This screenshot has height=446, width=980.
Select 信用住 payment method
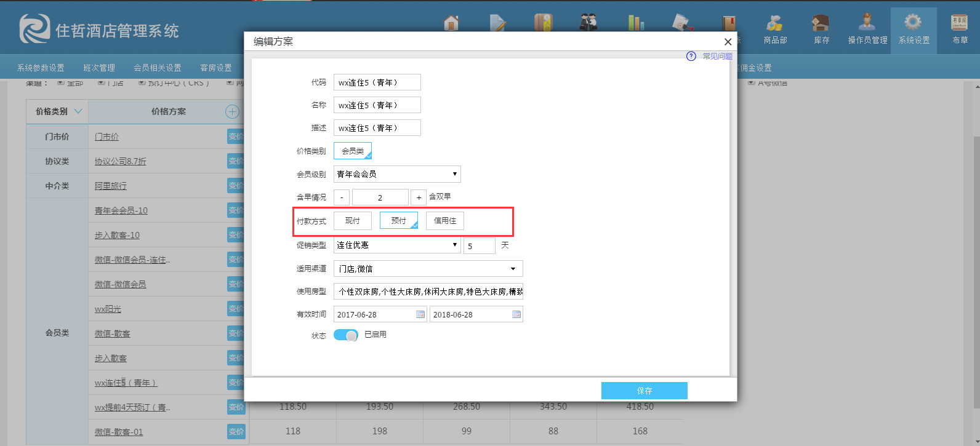(444, 221)
